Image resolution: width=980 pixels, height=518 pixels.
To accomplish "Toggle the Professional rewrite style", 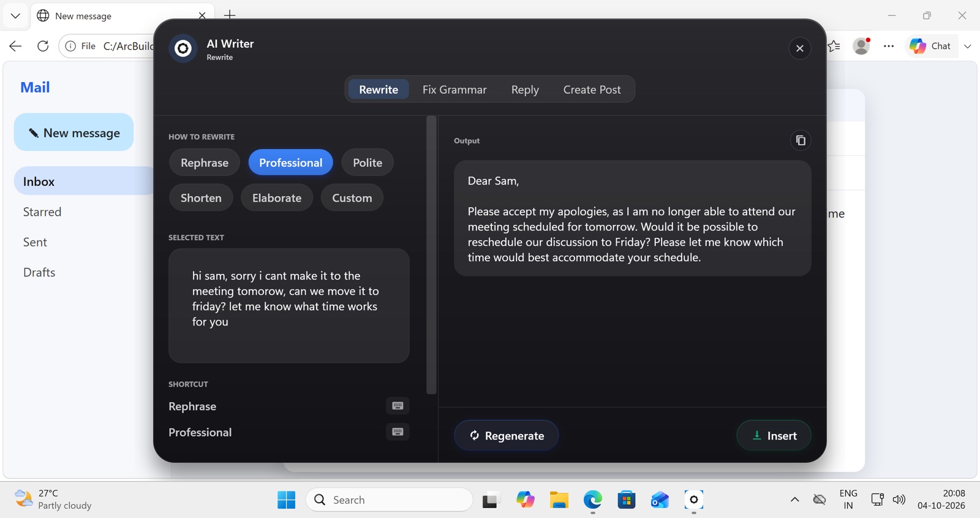I will [290, 162].
